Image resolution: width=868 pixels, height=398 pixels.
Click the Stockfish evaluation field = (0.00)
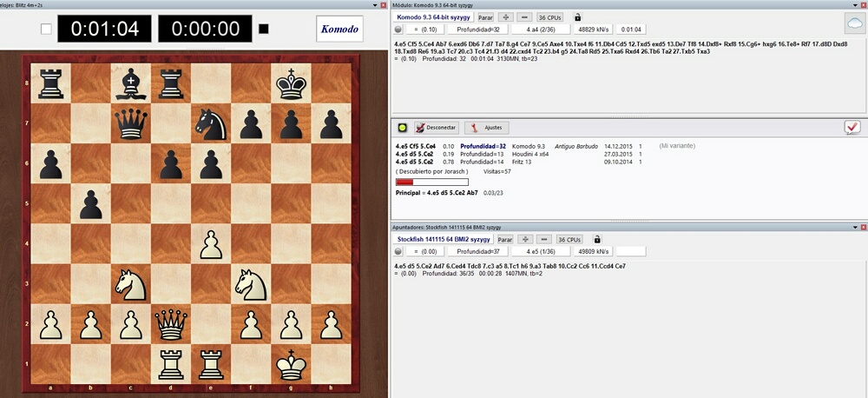pyautogui.click(x=425, y=252)
